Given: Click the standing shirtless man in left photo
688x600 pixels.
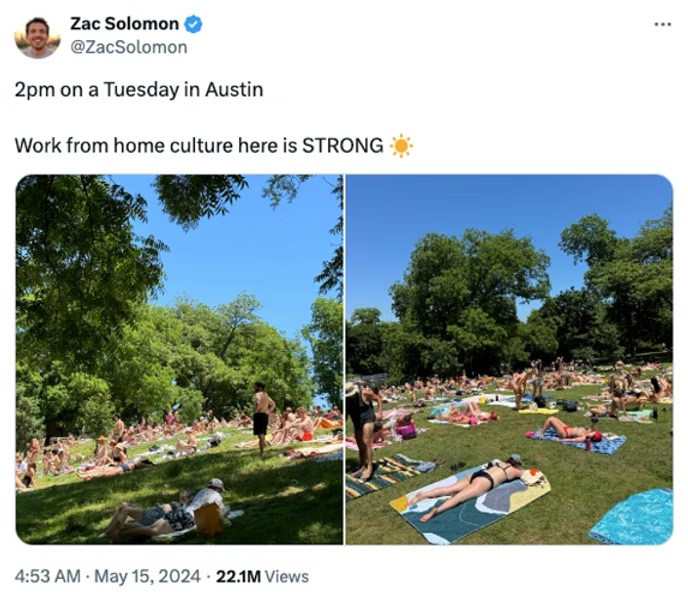Looking at the screenshot, I should coord(262,417).
